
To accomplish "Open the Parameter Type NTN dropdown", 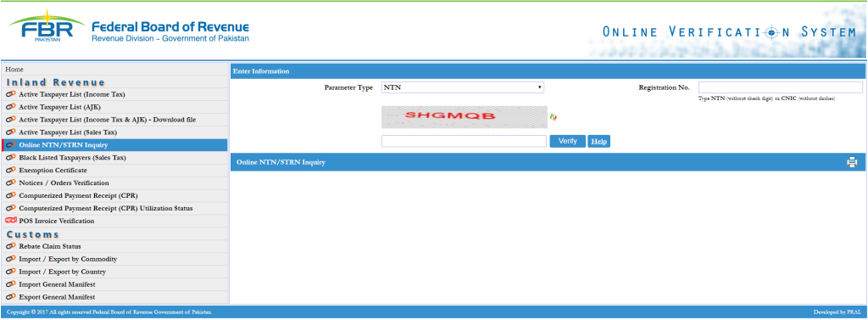I will tap(463, 87).
